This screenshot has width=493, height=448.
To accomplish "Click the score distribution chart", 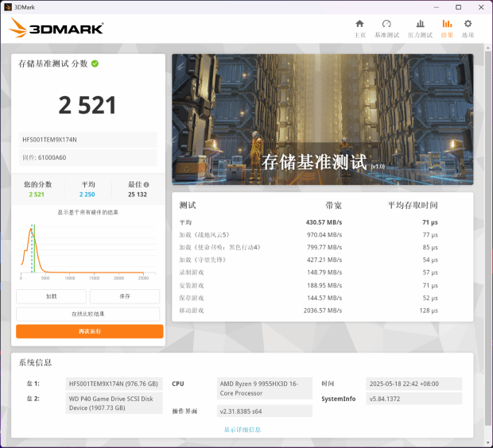I will 88,250.
